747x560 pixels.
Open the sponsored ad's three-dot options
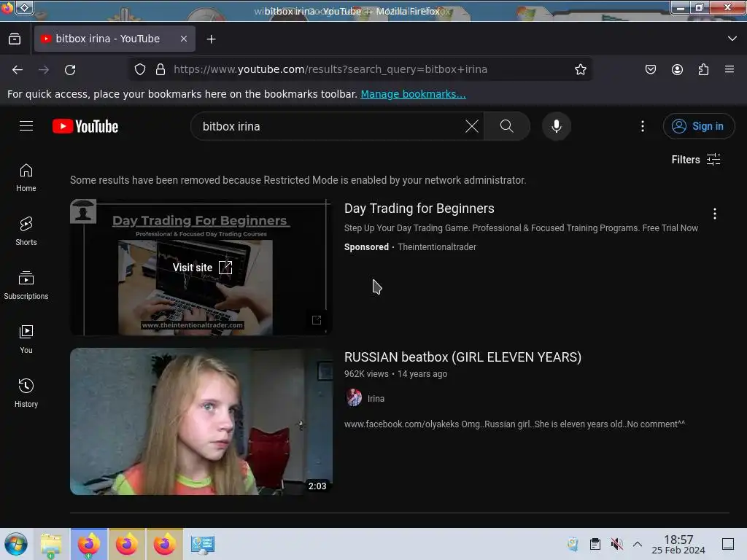point(714,214)
